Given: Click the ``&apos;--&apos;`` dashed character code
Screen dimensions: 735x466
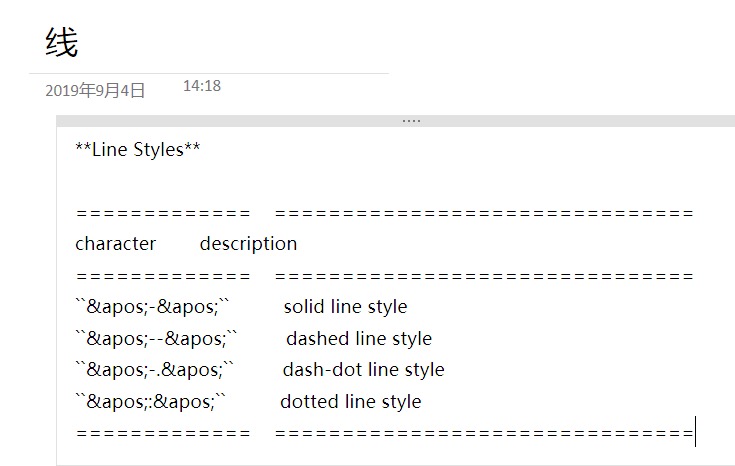Looking at the screenshot, I should (157, 339).
